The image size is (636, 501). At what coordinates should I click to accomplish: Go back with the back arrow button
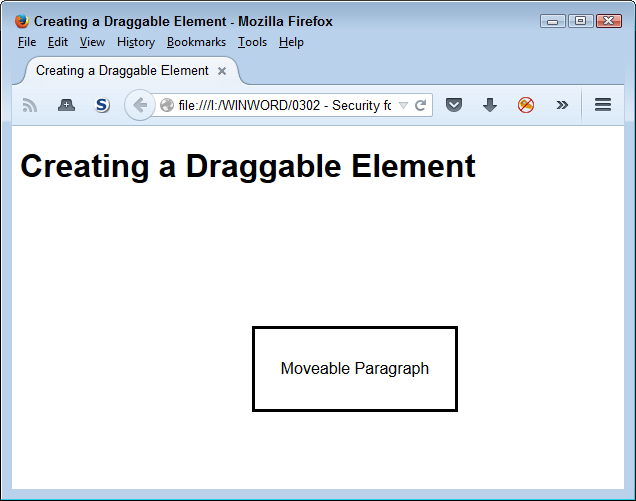[x=140, y=105]
